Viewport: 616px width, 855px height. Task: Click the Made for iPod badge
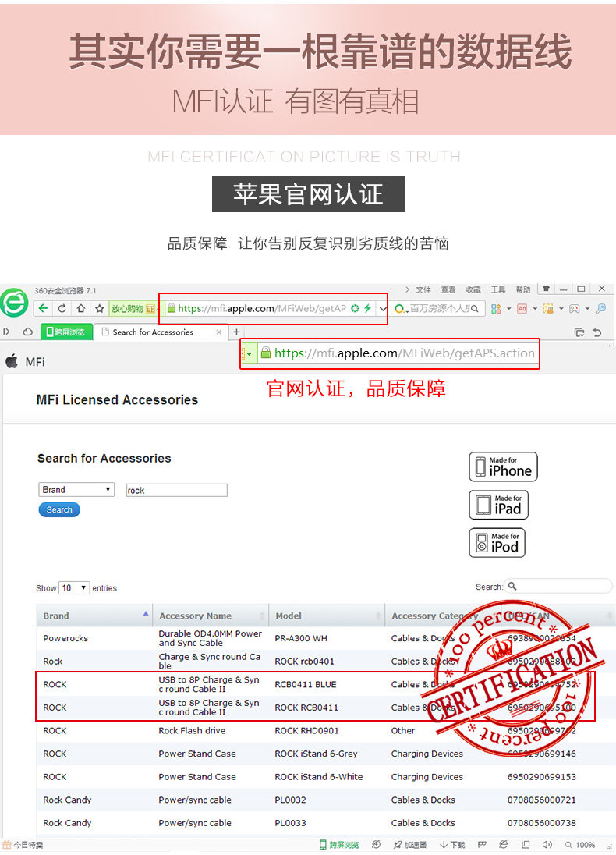497,542
